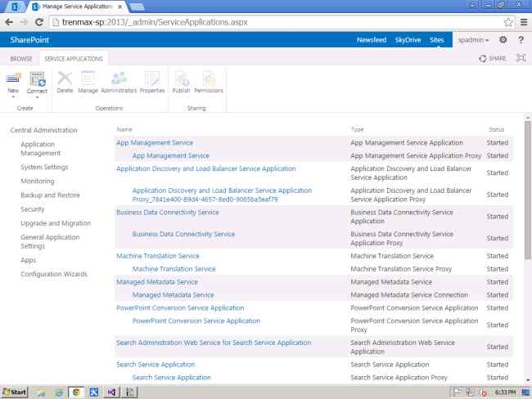Screen dimensions: 532x399
Task: Click the Chrome taskbar icon
Action: pyautogui.click(x=76, y=392)
